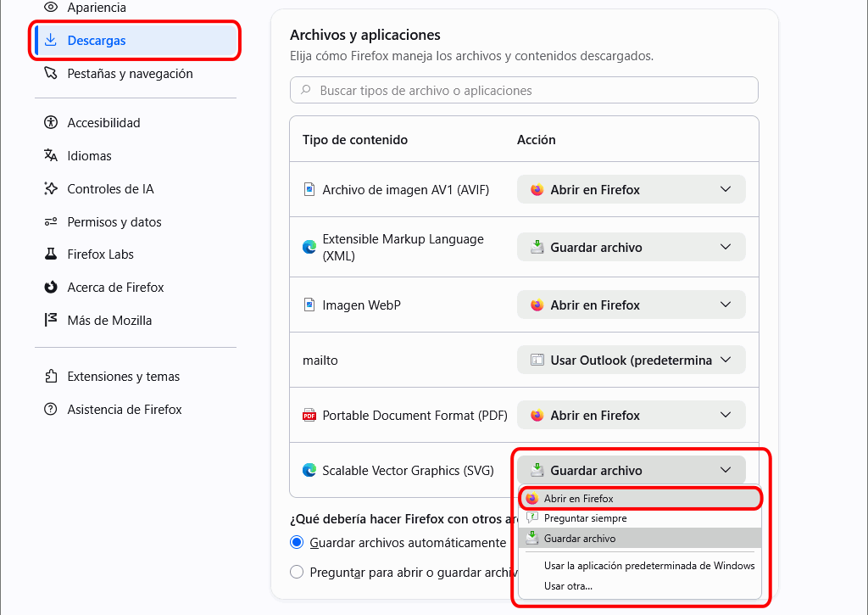Choose Usar otra... from SVG menu
The height and width of the screenshot is (615, 868).
(641, 586)
